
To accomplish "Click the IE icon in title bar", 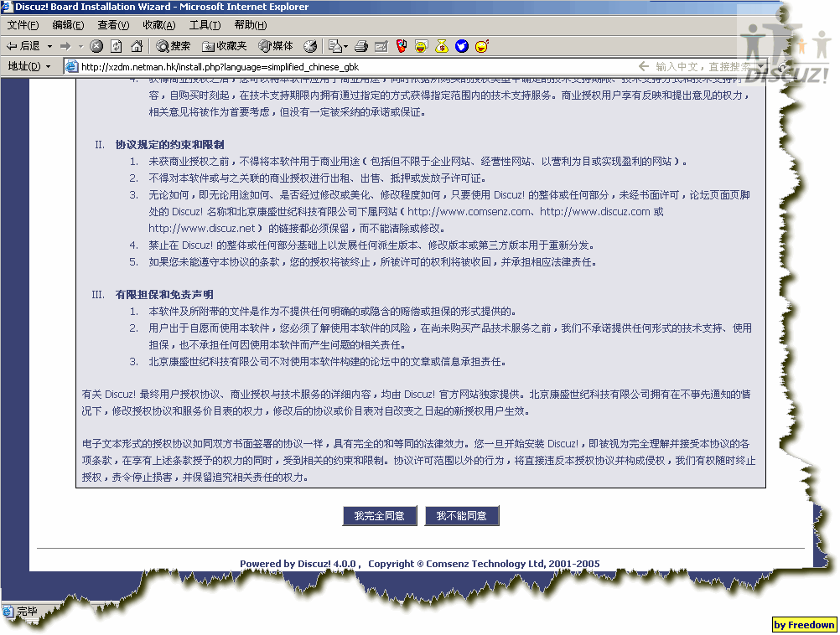I will click(7, 7).
